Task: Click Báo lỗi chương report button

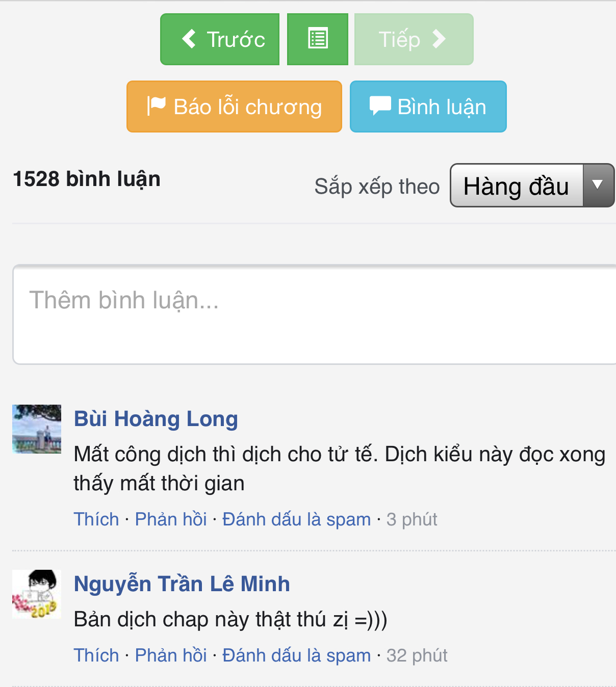Action: coord(234,107)
